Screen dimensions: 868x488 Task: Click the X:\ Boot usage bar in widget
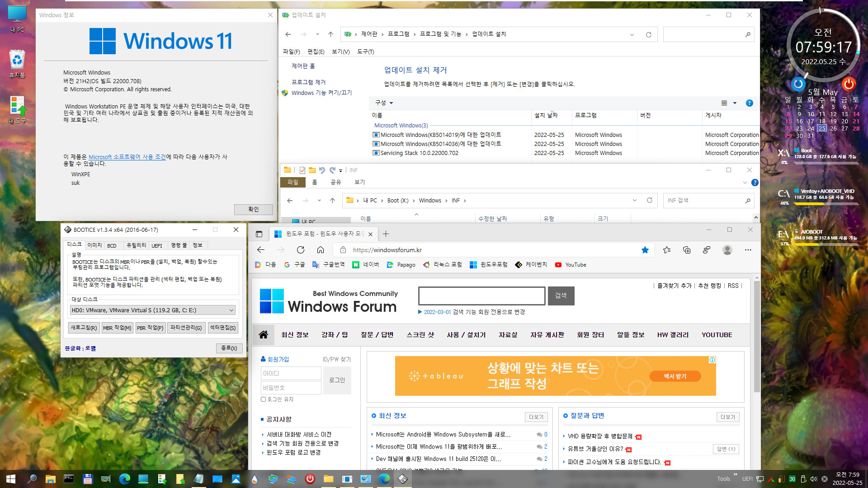pyautogui.click(x=826, y=163)
